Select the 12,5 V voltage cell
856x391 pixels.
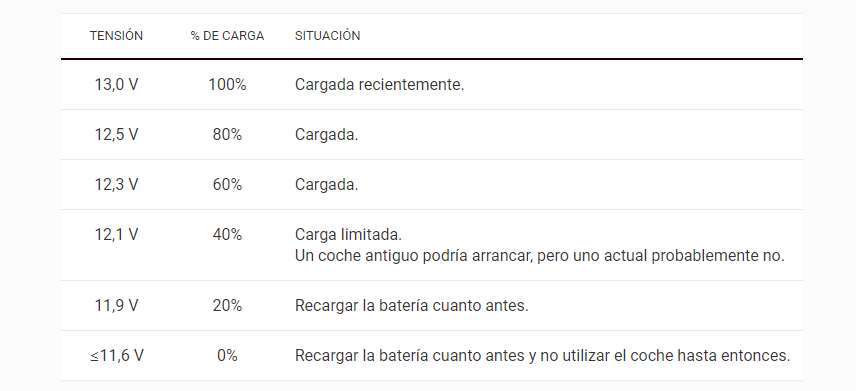point(116,134)
